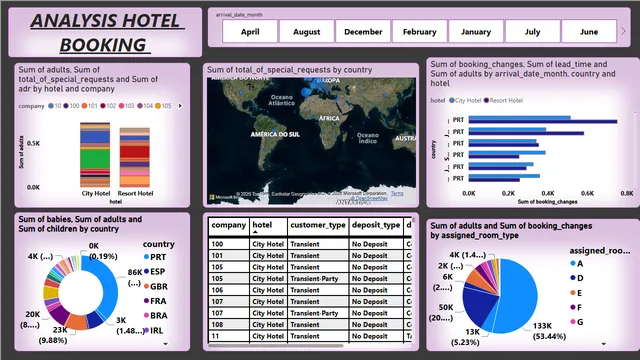Choose February in the month slicer
640x360 pixels.
(420, 31)
